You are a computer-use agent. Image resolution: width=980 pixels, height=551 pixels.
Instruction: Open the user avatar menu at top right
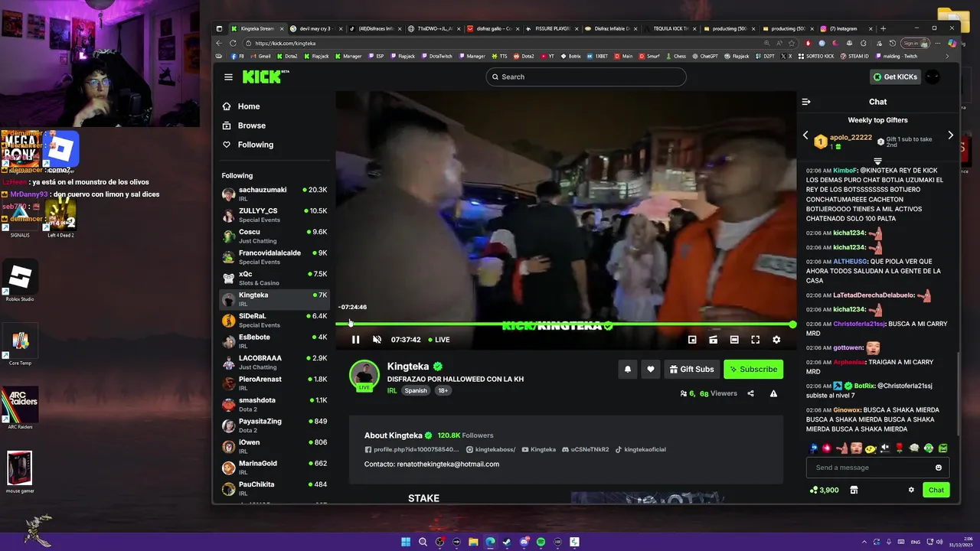pyautogui.click(x=933, y=77)
